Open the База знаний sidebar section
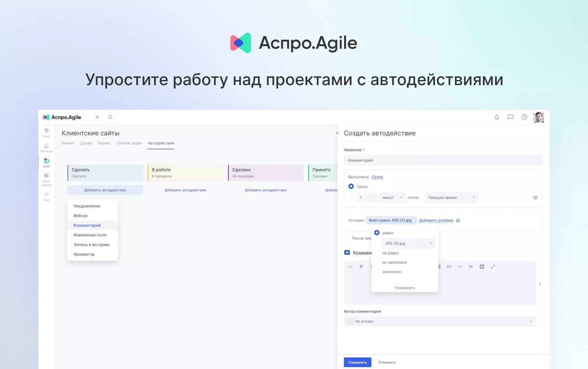 (x=46, y=178)
